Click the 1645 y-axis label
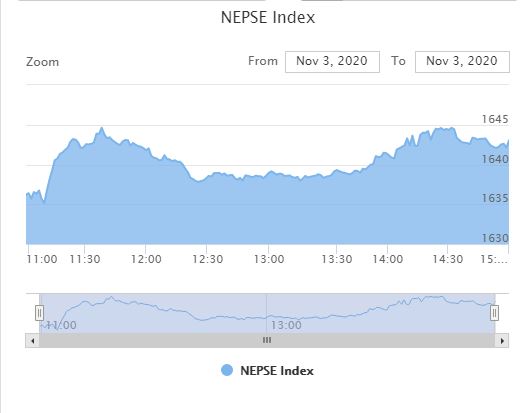The width and height of the screenshot is (529, 413). 495,119
